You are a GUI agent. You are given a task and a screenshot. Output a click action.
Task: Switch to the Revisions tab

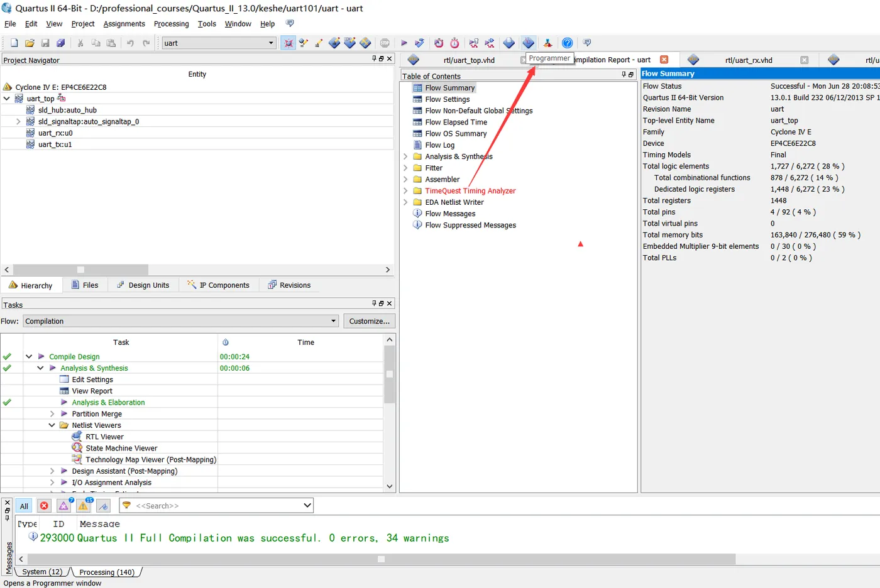point(289,285)
